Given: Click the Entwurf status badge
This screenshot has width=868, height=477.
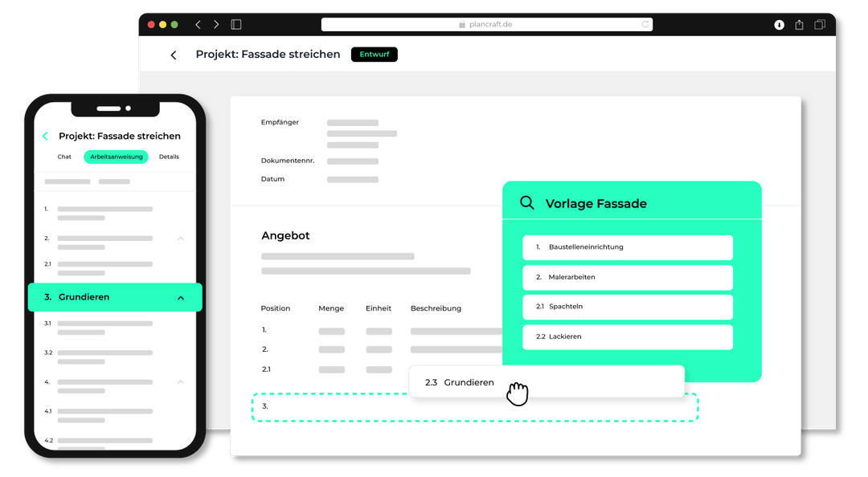Looking at the screenshot, I should coord(374,55).
